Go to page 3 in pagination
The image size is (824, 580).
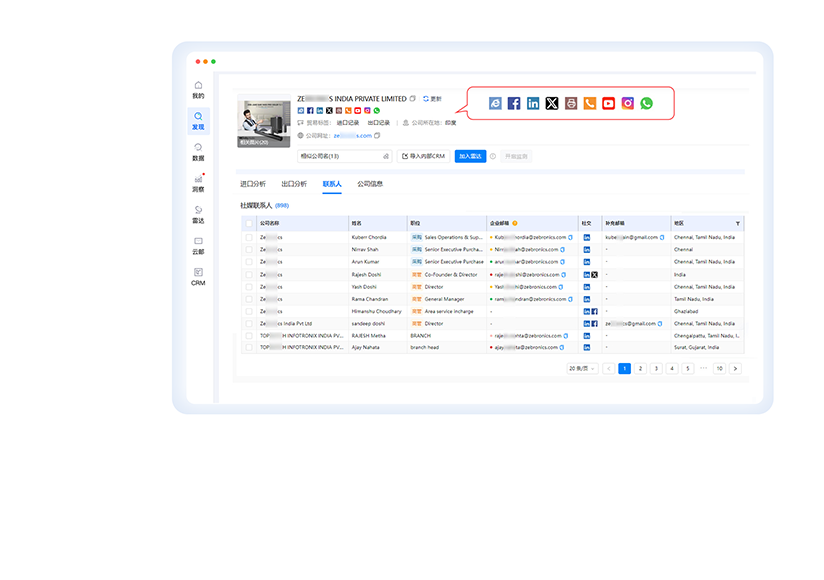(x=656, y=368)
